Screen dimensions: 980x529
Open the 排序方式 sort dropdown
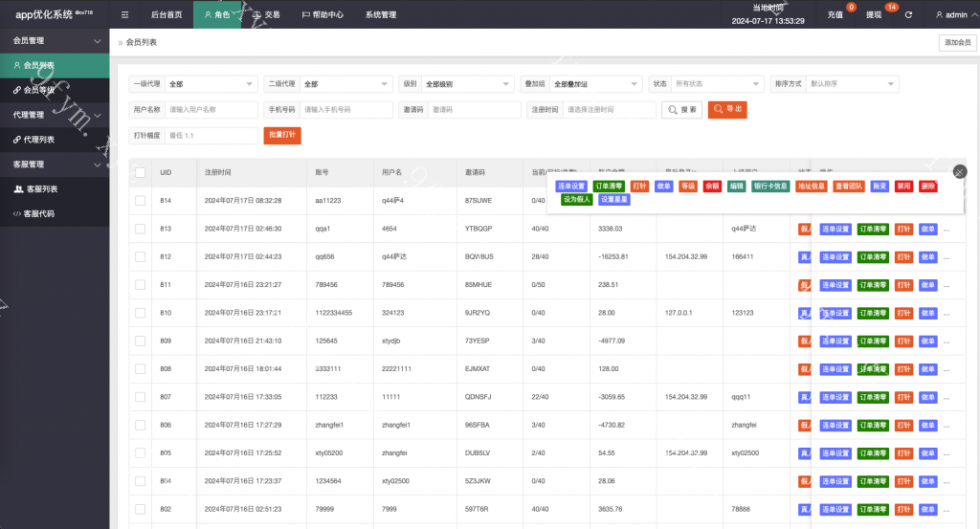853,83
